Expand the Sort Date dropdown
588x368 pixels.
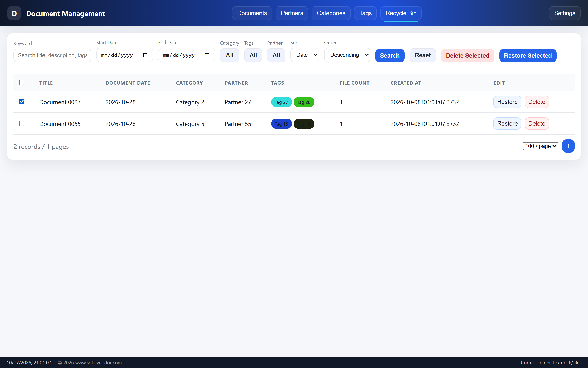click(x=305, y=55)
